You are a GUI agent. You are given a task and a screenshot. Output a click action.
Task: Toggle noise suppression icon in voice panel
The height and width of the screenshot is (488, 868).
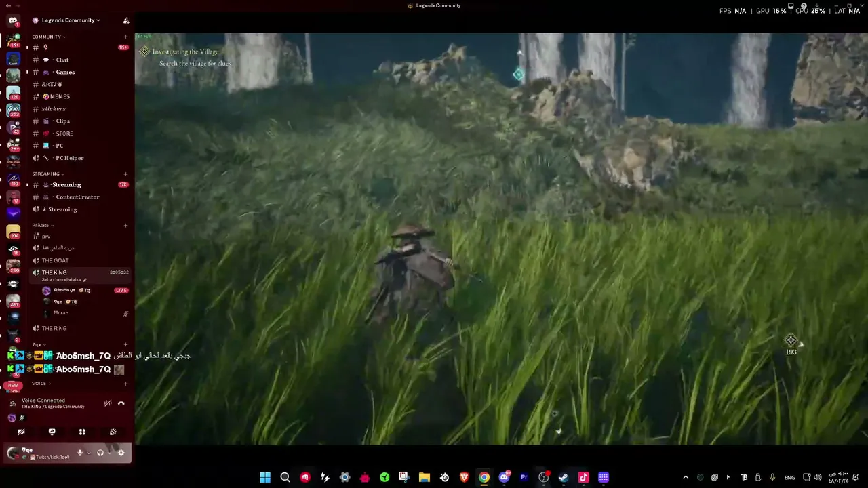coord(108,403)
